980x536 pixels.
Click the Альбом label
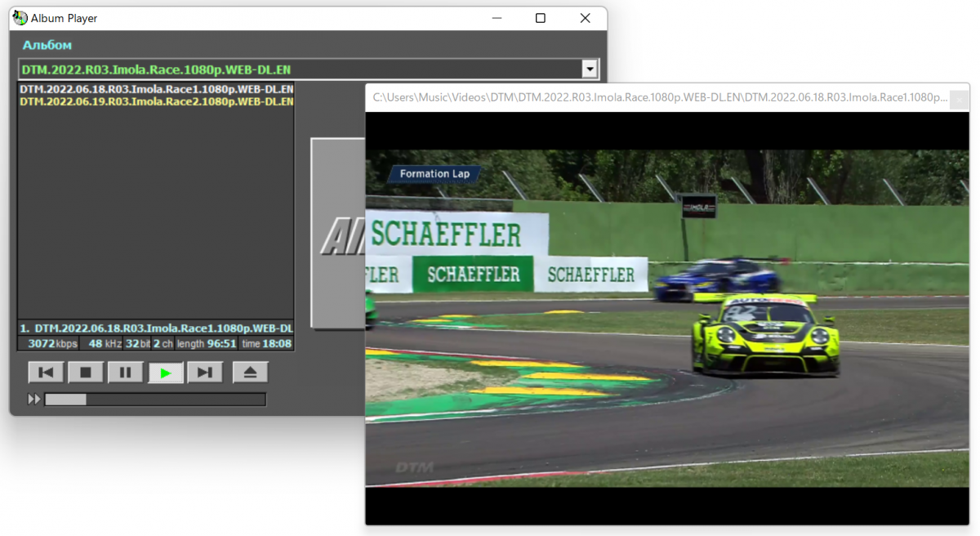coord(47,45)
